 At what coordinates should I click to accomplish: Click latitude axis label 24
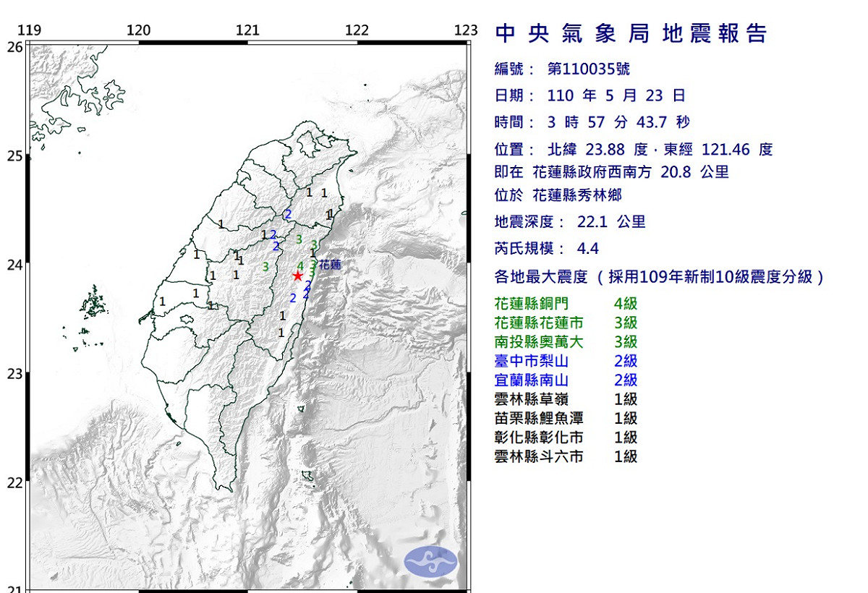(14, 264)
